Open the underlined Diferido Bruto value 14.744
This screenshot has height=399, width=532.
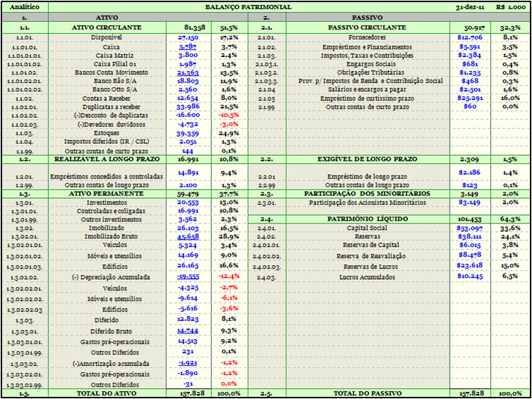pyautogui.click(x=188, y=331)
